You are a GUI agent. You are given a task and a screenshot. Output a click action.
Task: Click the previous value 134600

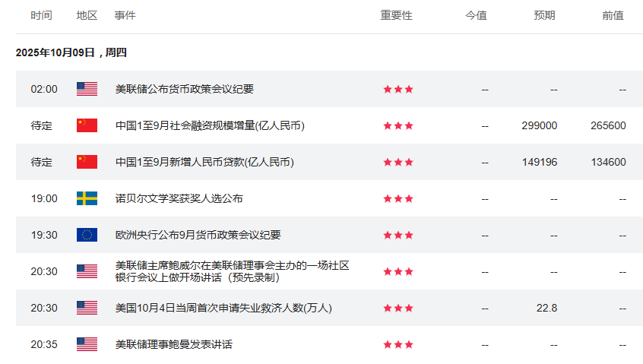pos(608,162)
